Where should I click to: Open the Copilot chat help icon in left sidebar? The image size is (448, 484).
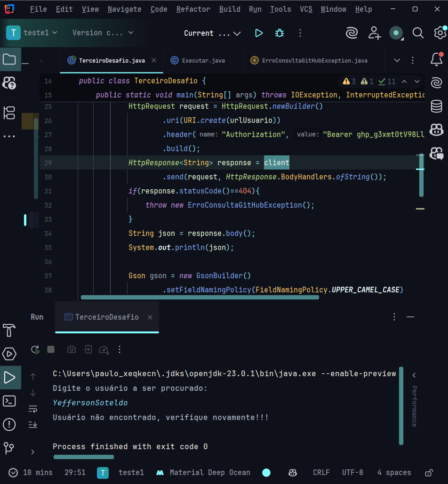9,83
